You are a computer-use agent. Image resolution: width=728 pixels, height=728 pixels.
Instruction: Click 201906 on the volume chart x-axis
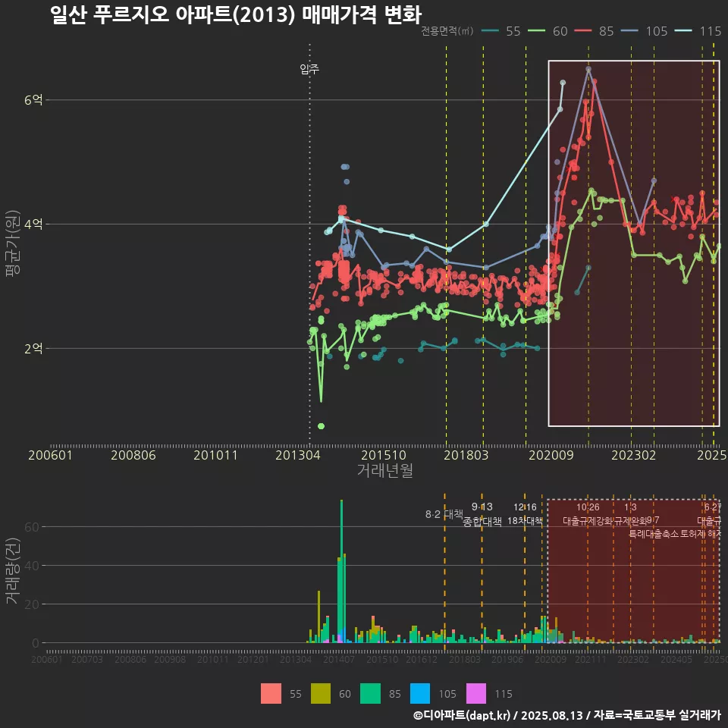(507, 659)
